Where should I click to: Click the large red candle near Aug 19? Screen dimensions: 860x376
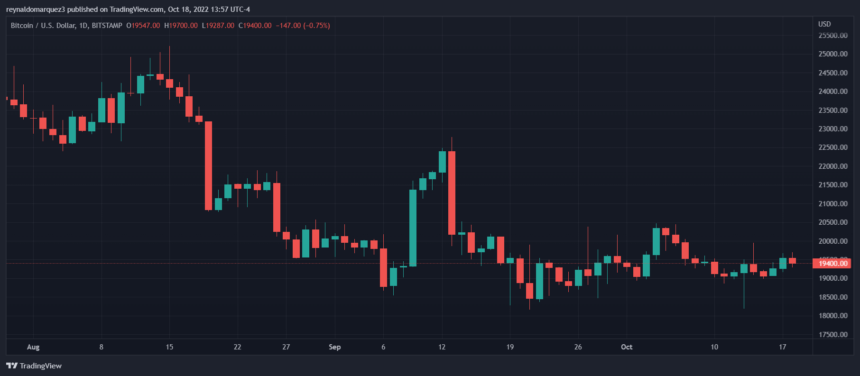tap(208, 166)
